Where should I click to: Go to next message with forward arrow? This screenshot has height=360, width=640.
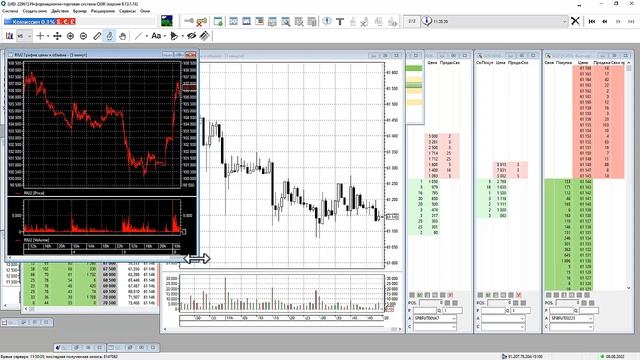tap(618, 21)
